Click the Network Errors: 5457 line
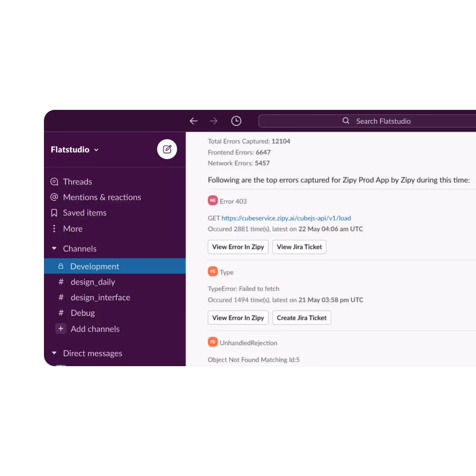476x476 pixels. click(x=239, y=164)
